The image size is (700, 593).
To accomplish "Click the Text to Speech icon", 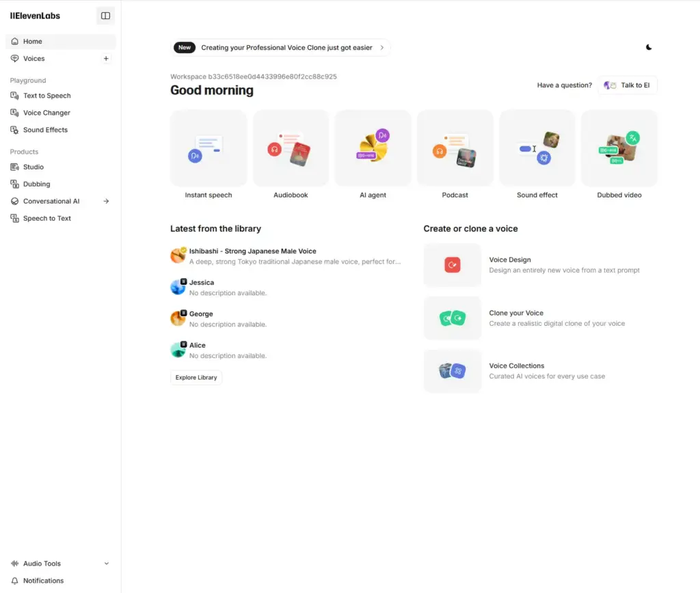I will click(15, 96).
